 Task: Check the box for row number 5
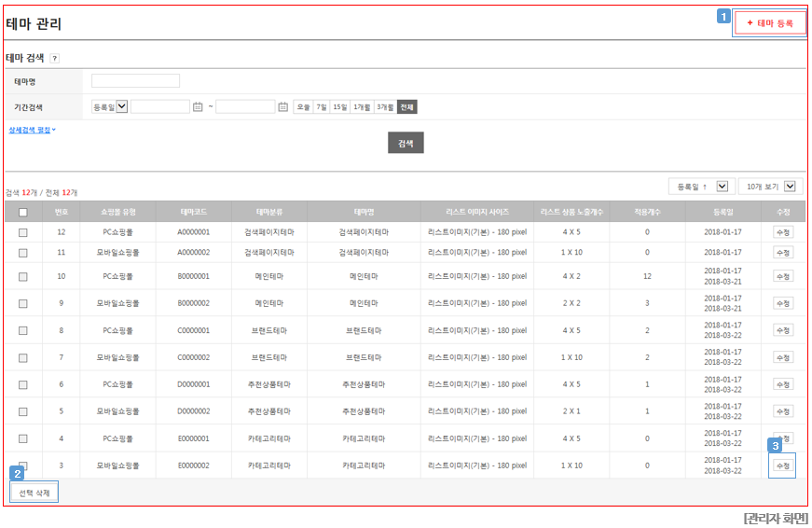click(x=22, y=411)
